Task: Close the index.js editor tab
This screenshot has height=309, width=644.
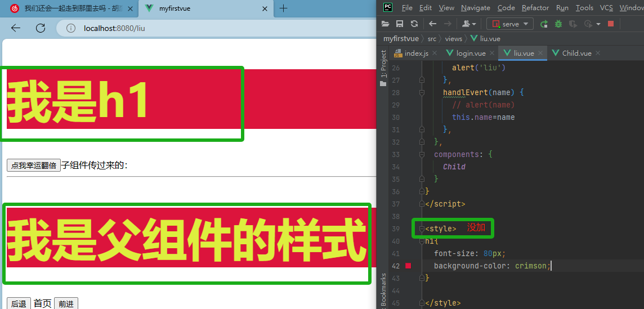Action: coord(435,53)
